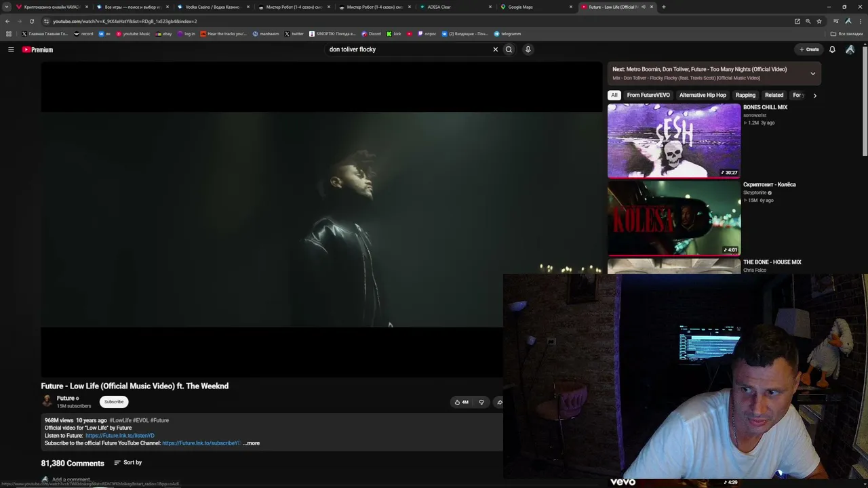
Task: Open the telegramm bookmark
Action: pyautogui.click(x=507, y=34)
